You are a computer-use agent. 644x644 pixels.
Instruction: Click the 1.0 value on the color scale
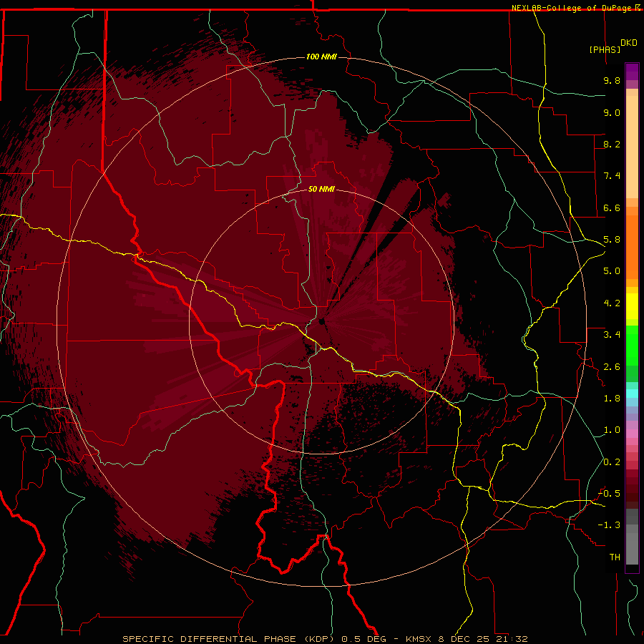point(612,430)
